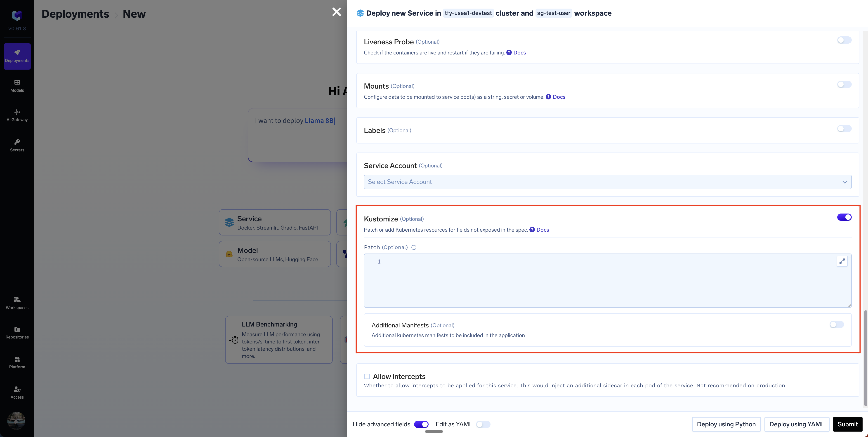Click the Service layers icon in header
Screen dimensions: 868x437
(360, 13)
